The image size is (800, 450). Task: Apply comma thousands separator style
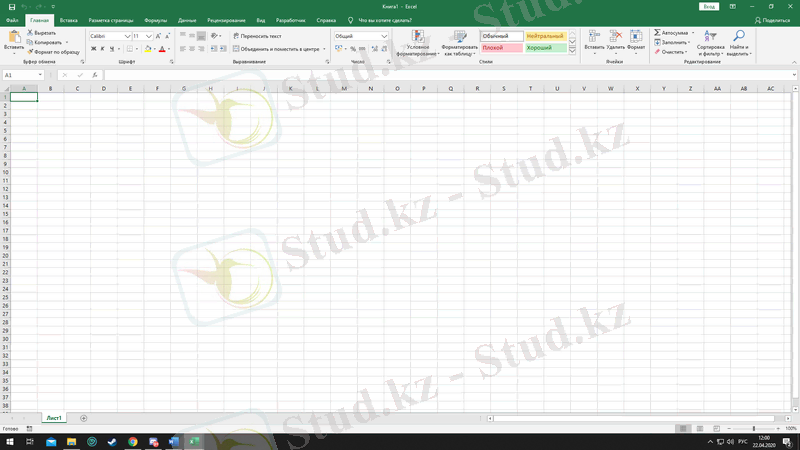point(362,49)
